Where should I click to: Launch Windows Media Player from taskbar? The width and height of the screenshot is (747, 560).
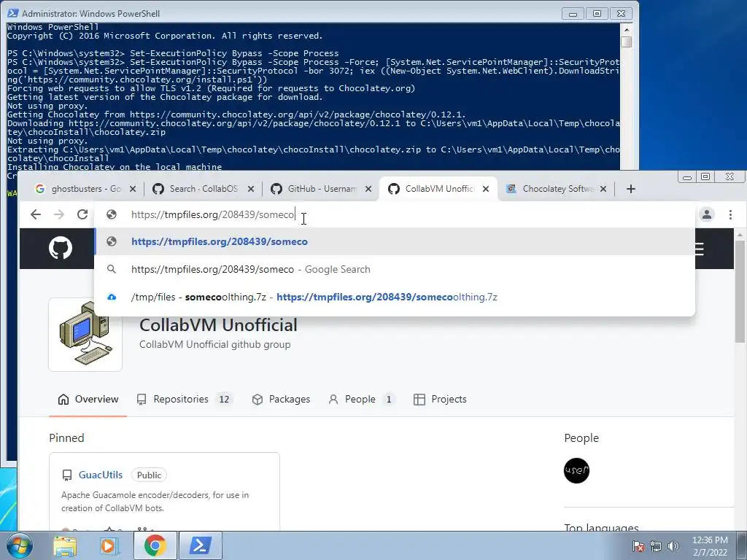click(109, 546)
